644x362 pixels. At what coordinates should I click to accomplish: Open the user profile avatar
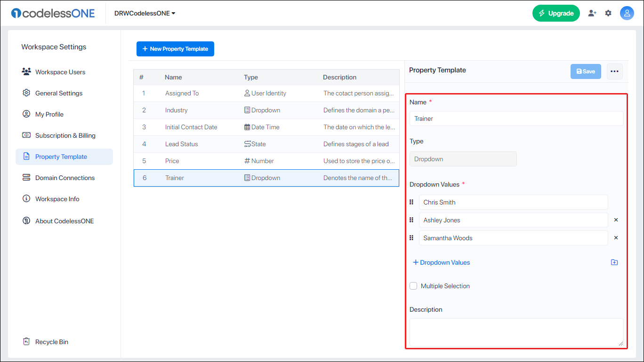pos(627,13)
